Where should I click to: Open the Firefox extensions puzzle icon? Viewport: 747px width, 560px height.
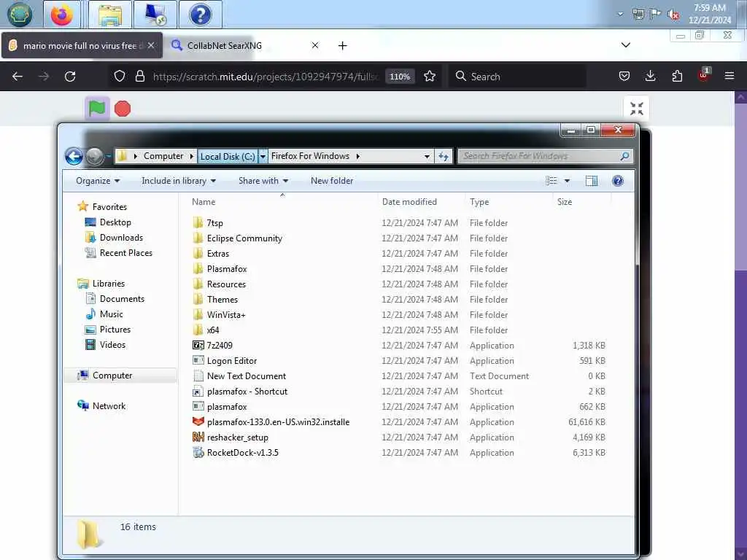[677, 76]
